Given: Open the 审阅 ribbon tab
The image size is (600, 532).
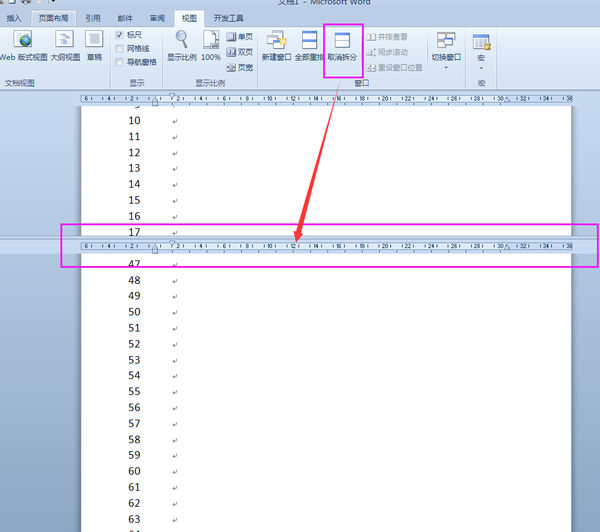Looking at the screenshot, I should pos(157,18).
